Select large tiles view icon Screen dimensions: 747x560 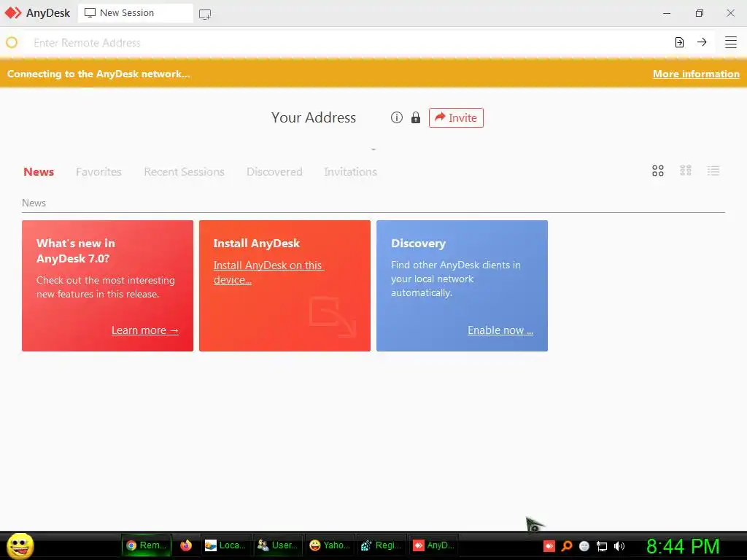[x=658, y=171]
